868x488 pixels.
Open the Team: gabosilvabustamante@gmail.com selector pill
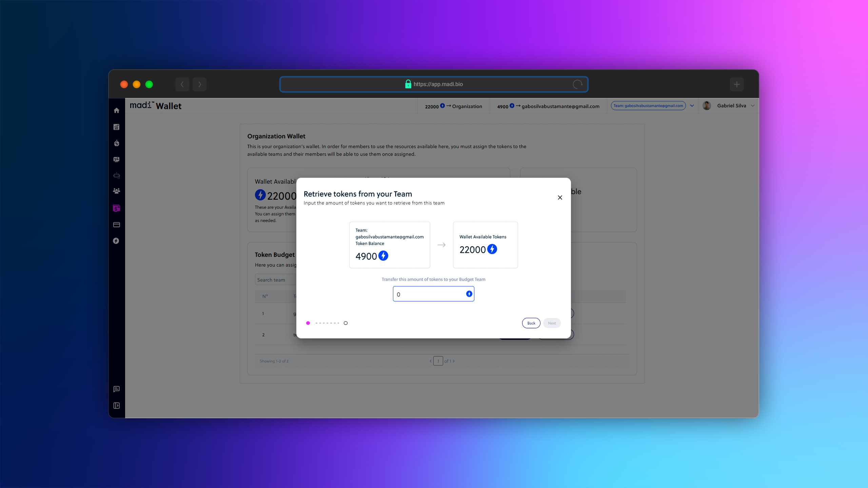click(648, 106)
